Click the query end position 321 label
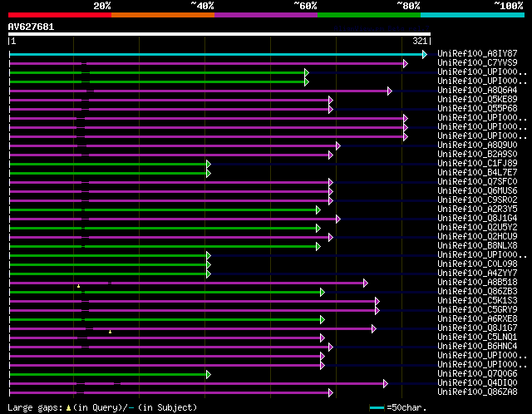This screenshot has height=414, width=532. [420, 41]
